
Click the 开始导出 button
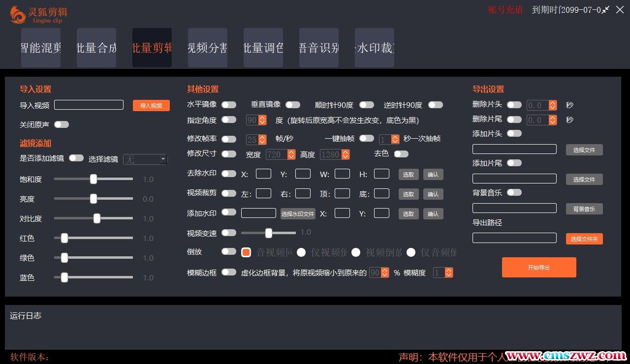click(x=539, y=267)
